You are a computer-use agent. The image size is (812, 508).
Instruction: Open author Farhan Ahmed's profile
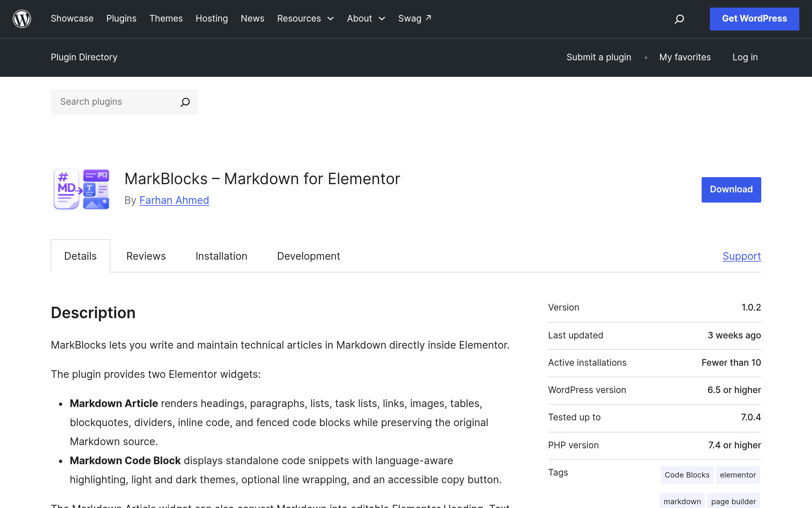tap(174, 200)
